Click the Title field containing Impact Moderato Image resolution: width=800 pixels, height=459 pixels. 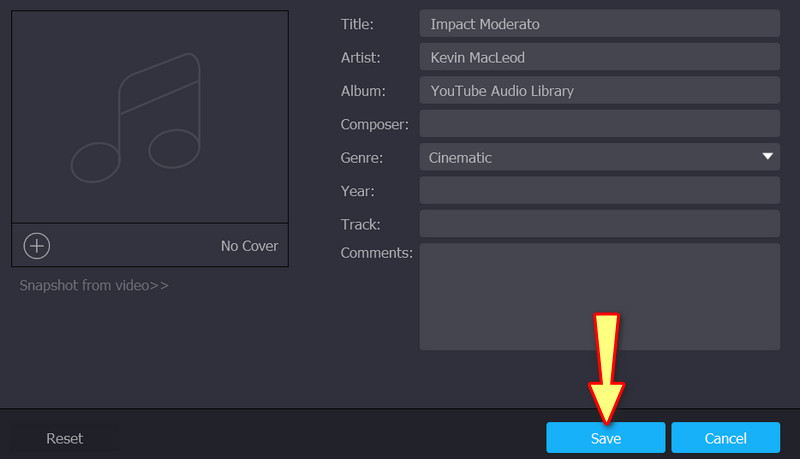[x=598, y=24]
